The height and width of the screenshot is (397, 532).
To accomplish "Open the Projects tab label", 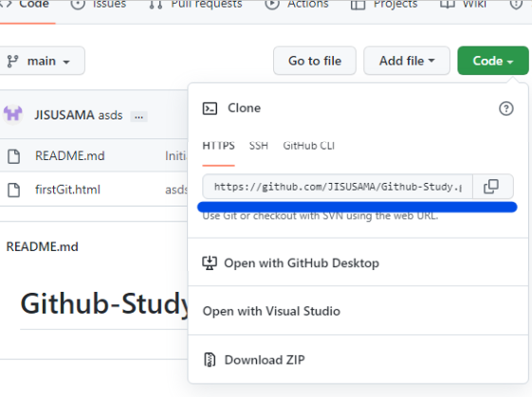I will (x=395, y=4).
